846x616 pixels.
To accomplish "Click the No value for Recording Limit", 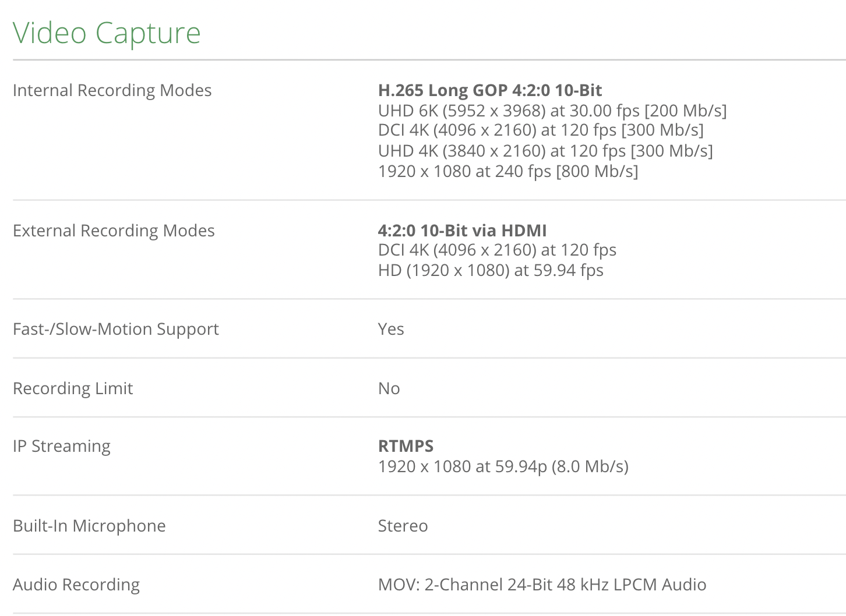I will [x=389, y=388].
